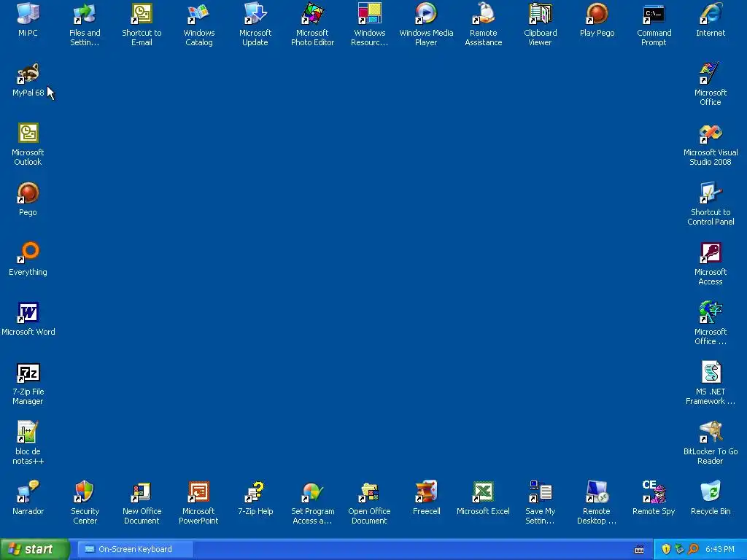Image resolution: width=747 pixels, height=560 pixels.
Task: Select the Windows Catalog icon
Action: [198, 14]
